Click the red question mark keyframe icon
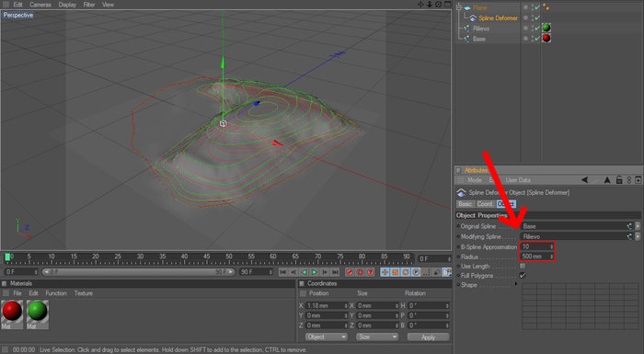The width and height of the screenshot is (644, 354). click(x=371, y=272)
